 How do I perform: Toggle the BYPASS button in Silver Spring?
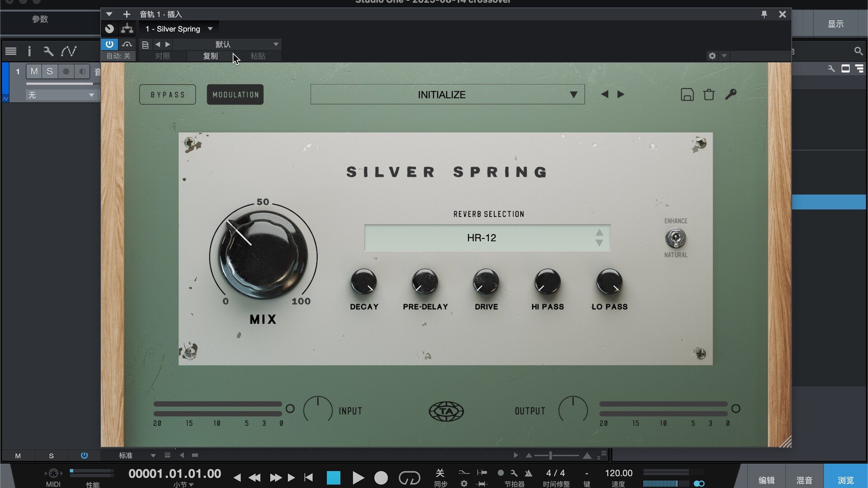click(168, 94)
